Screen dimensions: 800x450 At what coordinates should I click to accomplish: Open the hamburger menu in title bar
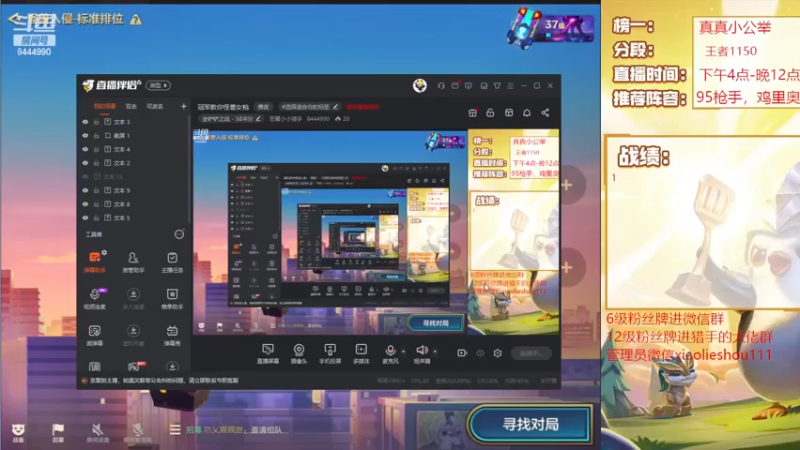[510, 86]
